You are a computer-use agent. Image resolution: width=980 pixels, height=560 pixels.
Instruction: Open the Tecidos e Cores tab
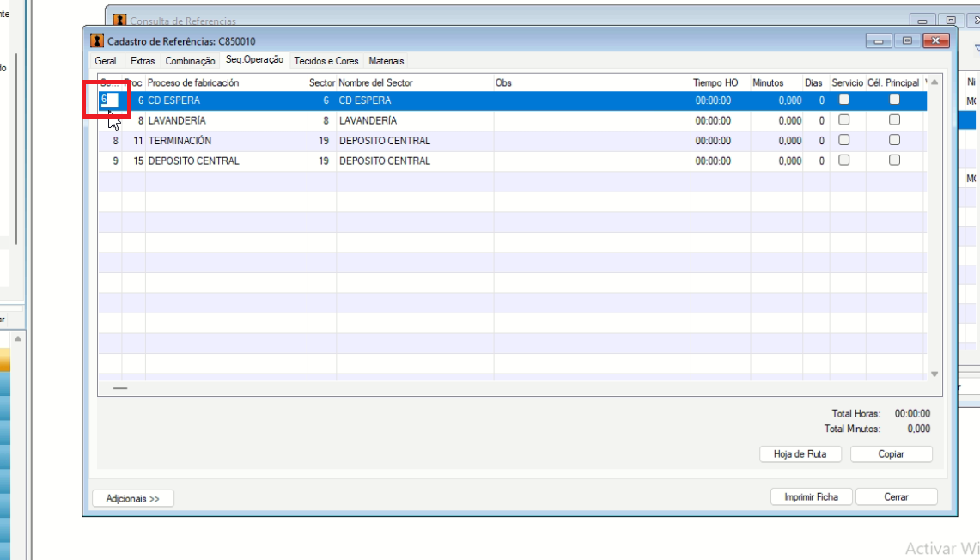click(x=326, y=61)
